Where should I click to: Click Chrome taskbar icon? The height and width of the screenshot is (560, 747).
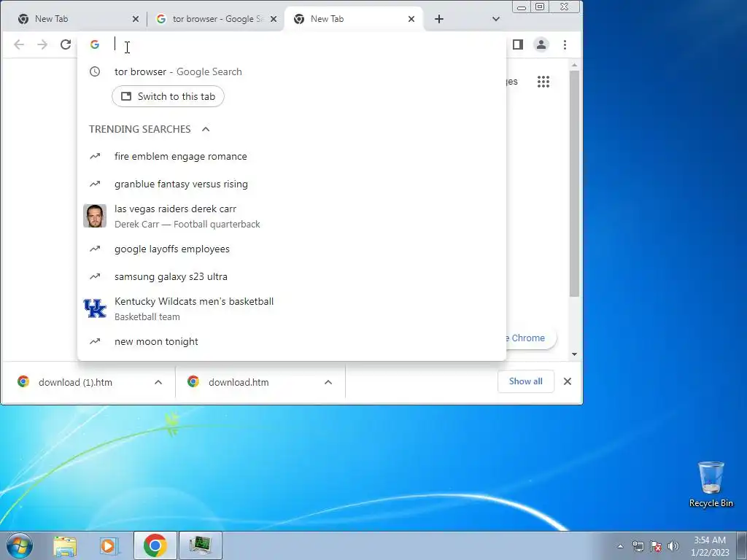pyautogui.click(x=155, y=545)
